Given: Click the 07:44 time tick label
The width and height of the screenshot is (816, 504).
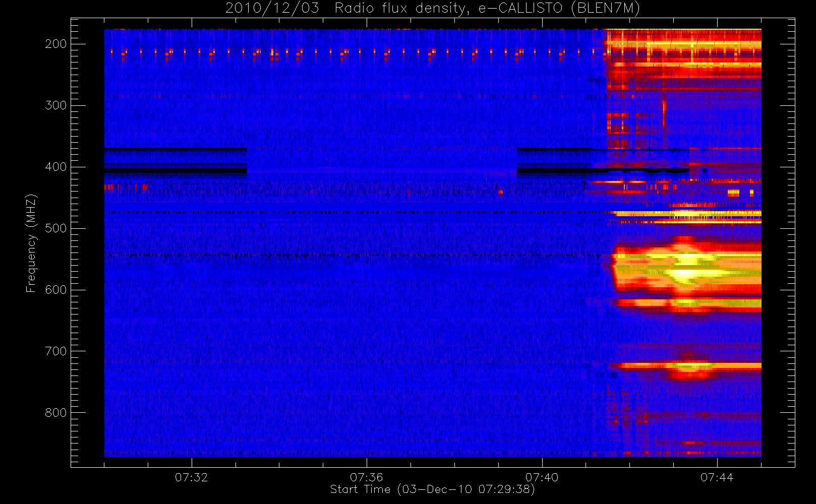Looking at the screenshot, I should point(717,477).
